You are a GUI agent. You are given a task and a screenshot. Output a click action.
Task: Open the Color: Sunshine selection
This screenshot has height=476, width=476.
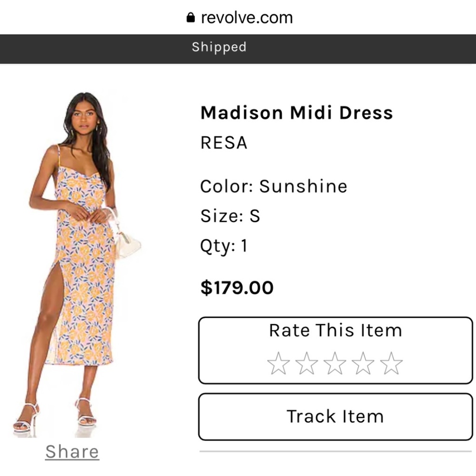point(273,186)
